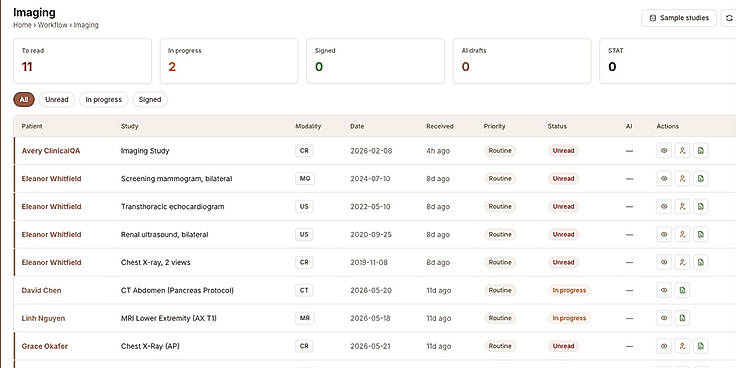Filter worklist by Signed
Screen dimensions: 736x368
coord(150,100)
